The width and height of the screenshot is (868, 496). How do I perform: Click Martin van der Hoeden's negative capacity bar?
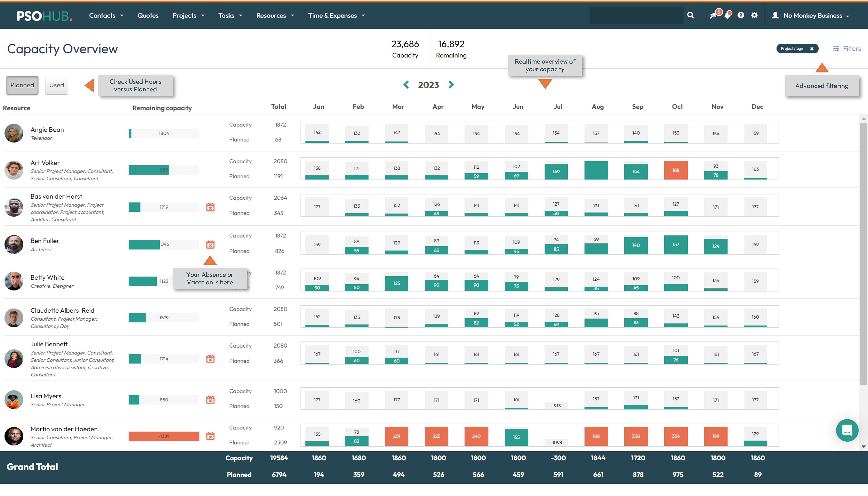point(164,436)
